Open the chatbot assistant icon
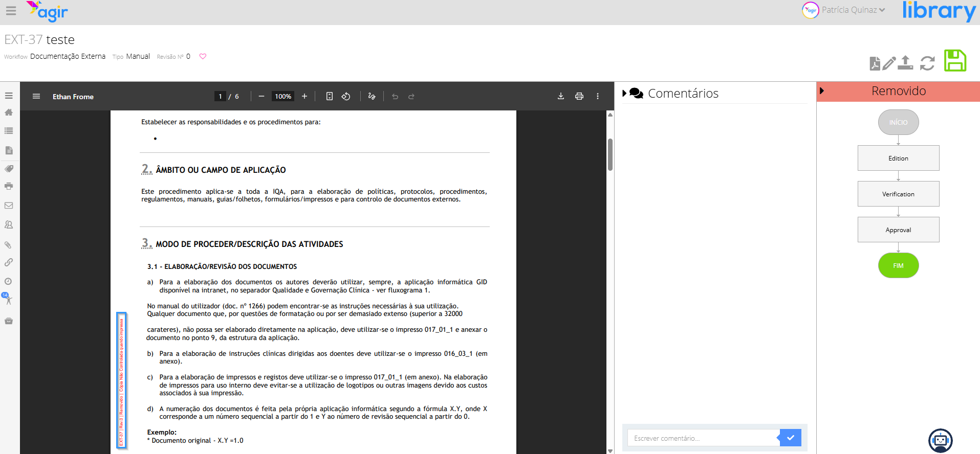This screenshot has height=454, width=980. coord(941,440)
